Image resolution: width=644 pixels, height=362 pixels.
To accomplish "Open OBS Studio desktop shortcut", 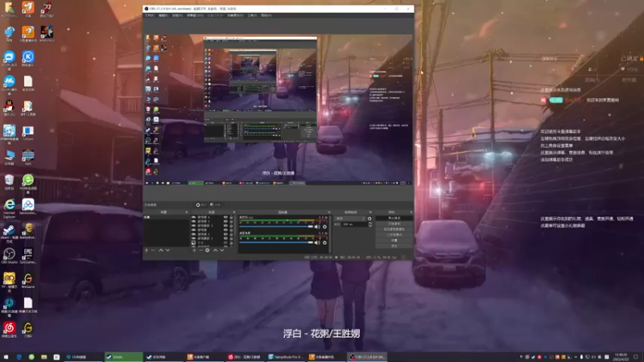I will click(x=9, y=256).
